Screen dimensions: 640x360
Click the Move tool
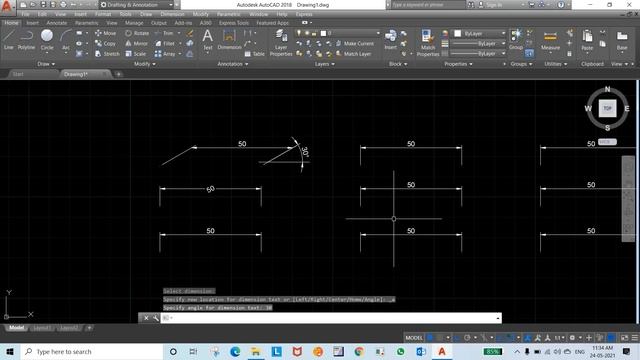pos(105,33)
